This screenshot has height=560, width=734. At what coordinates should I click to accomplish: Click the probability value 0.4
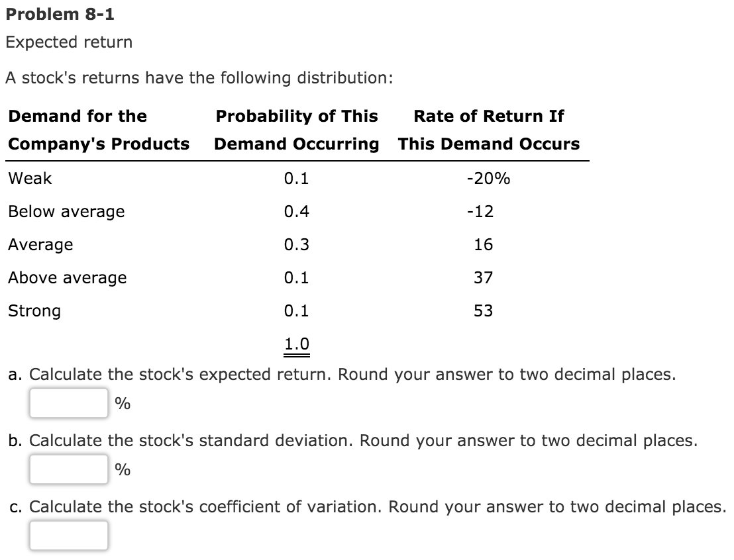295,211
